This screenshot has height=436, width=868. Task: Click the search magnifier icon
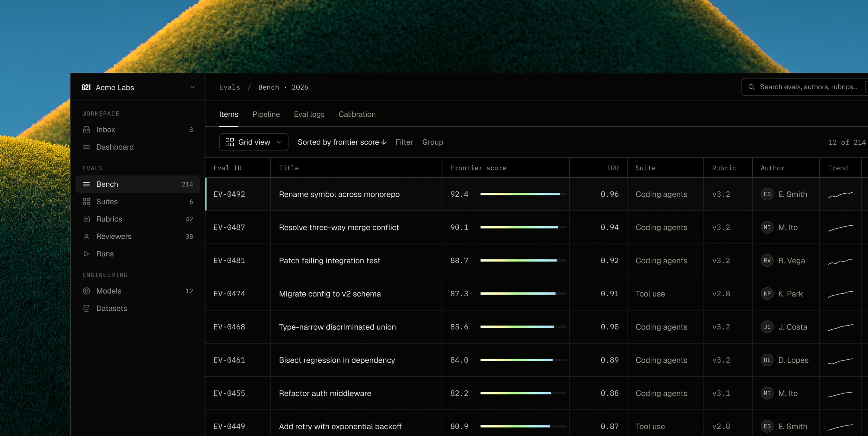click(752, 87)
